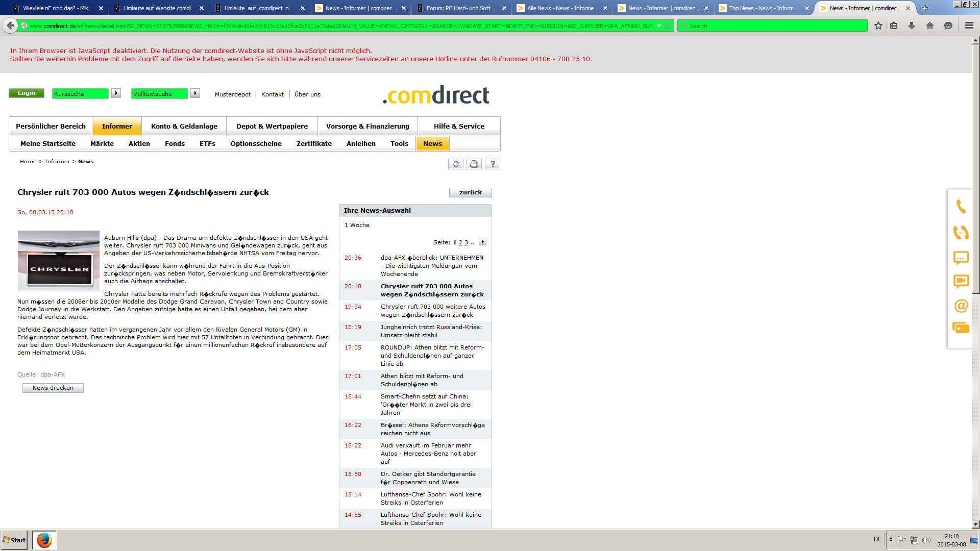The height and width of the screenshot is (551, 980).
Task: Switch to the 'Forum: PC Hard- und Soft...' tab
Action: pyautogui.click(x=461, y=8)
